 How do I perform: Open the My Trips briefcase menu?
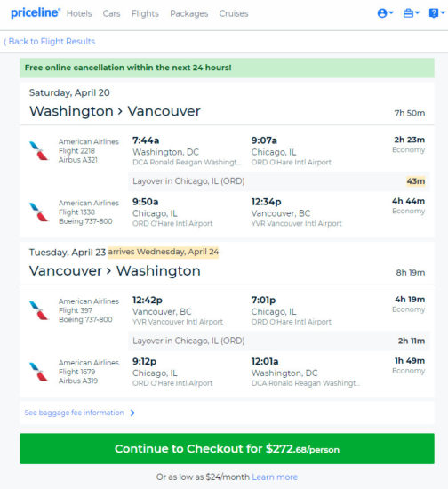[412, 13]
